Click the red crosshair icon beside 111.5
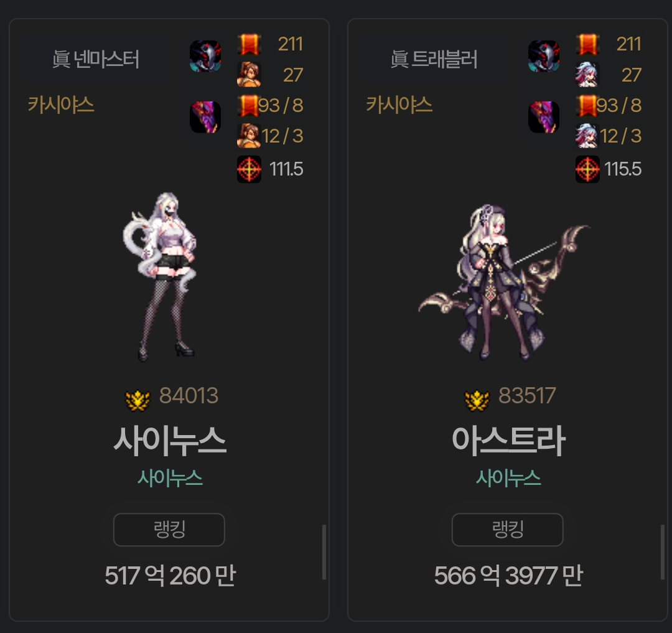 249,169
